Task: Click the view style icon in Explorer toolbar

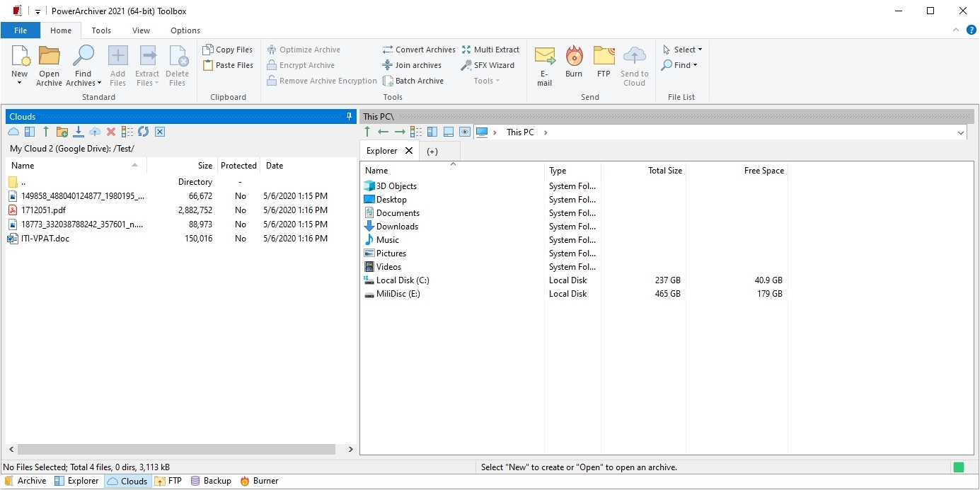Action: [x=416, y=132]
